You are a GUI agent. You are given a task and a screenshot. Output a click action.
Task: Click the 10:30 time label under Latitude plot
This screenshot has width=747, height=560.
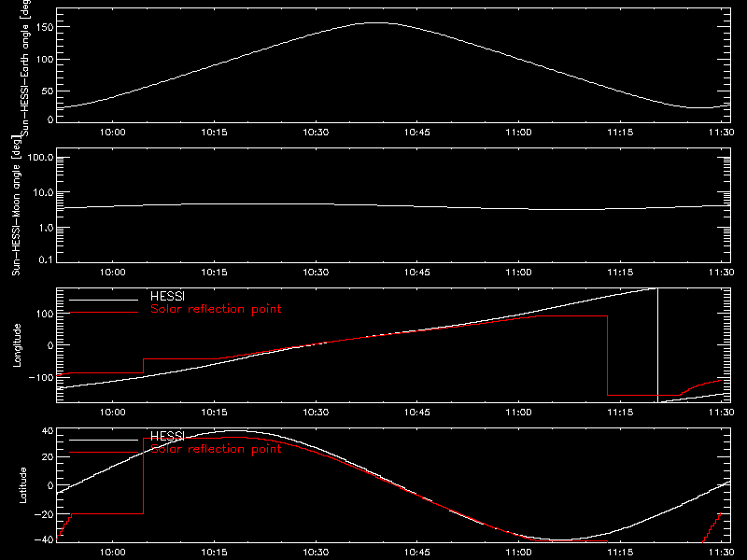point(316,553)
